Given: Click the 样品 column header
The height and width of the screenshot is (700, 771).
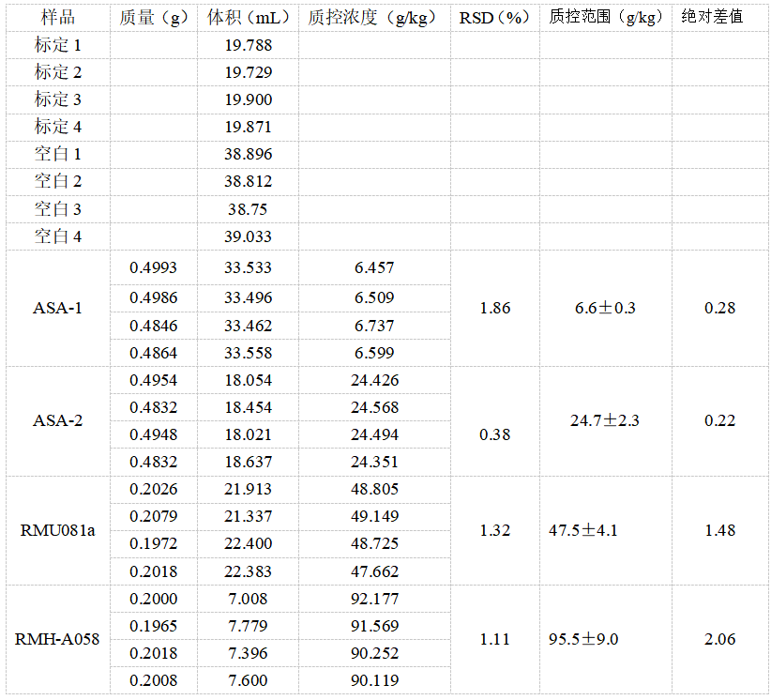Looking at the screenshot, I should pyautogui.click(x=56, y=17).
